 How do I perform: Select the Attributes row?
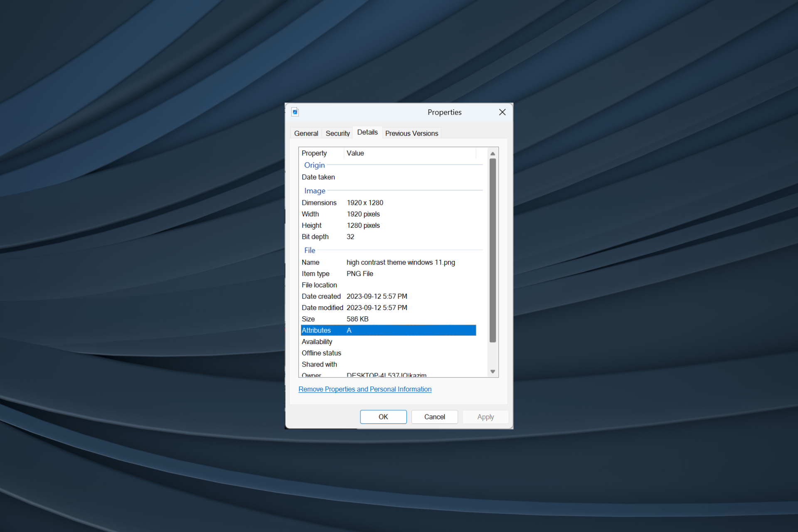[x=389, y=330]
